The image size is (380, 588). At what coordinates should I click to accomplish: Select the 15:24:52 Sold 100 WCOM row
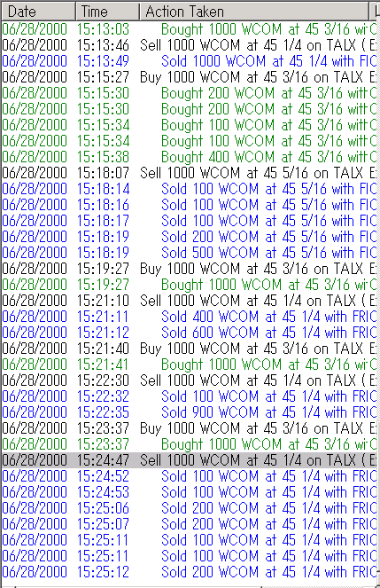click(190, 476)
